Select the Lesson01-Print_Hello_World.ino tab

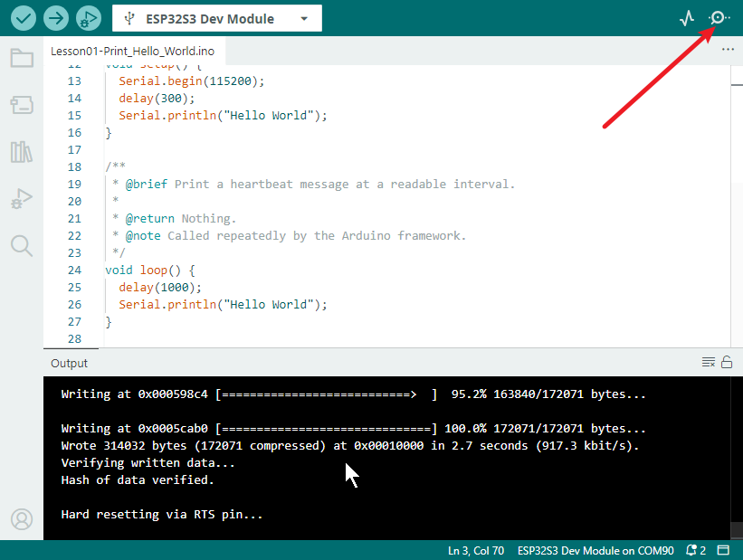pyautogui.click(x=133, y=52)
